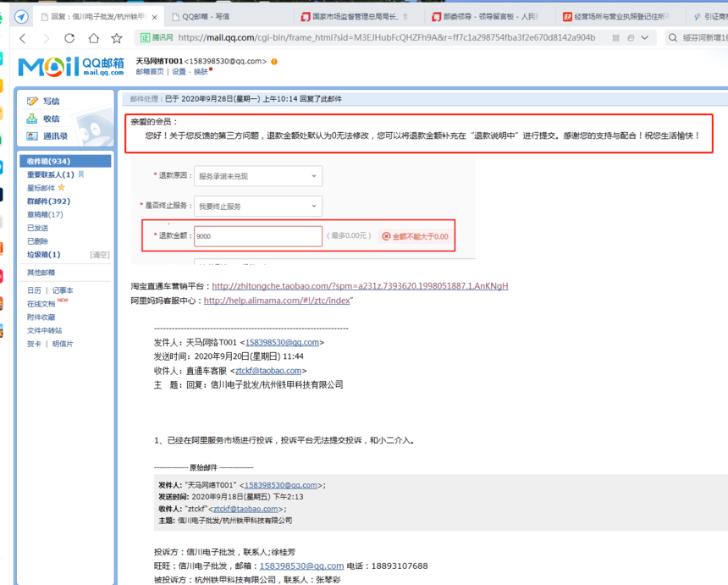Open 在线文档 in sidebar

point(41,304)
